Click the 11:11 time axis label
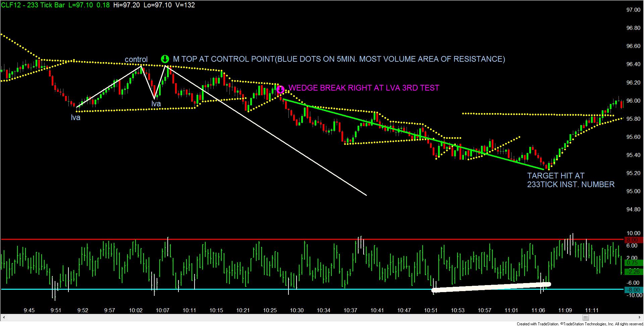The image size is (644, 326). 592,311
